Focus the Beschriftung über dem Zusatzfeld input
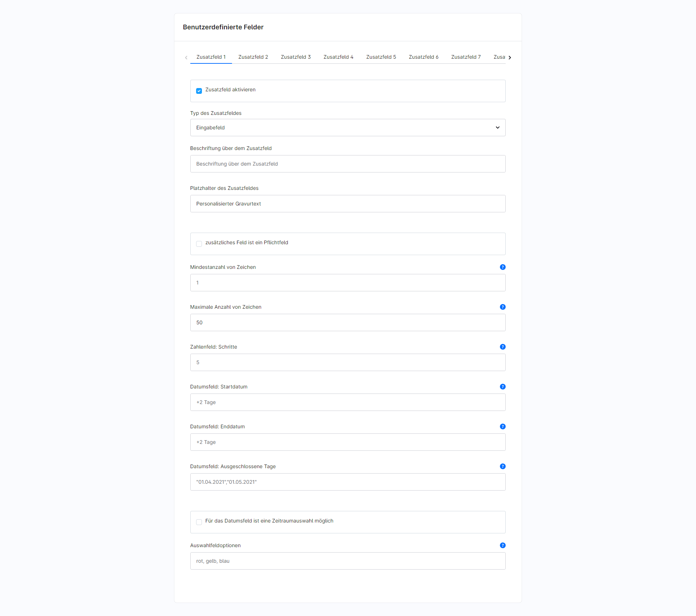 pos(348,164)
